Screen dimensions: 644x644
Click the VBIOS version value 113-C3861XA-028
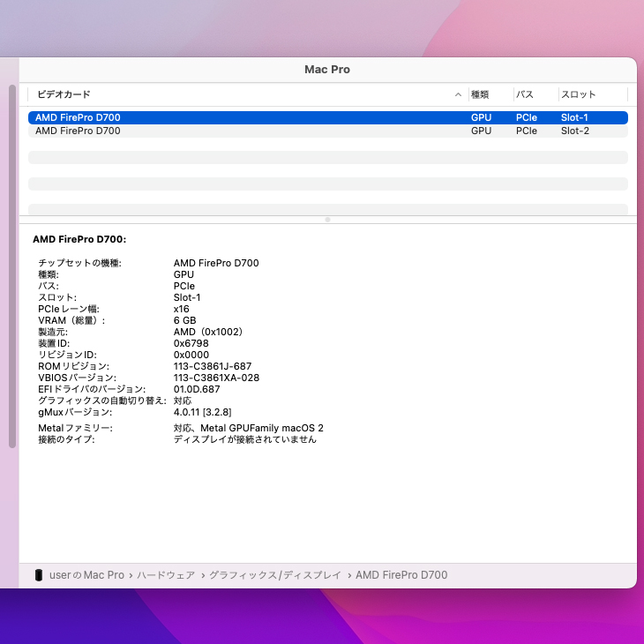tap(216, 378)
